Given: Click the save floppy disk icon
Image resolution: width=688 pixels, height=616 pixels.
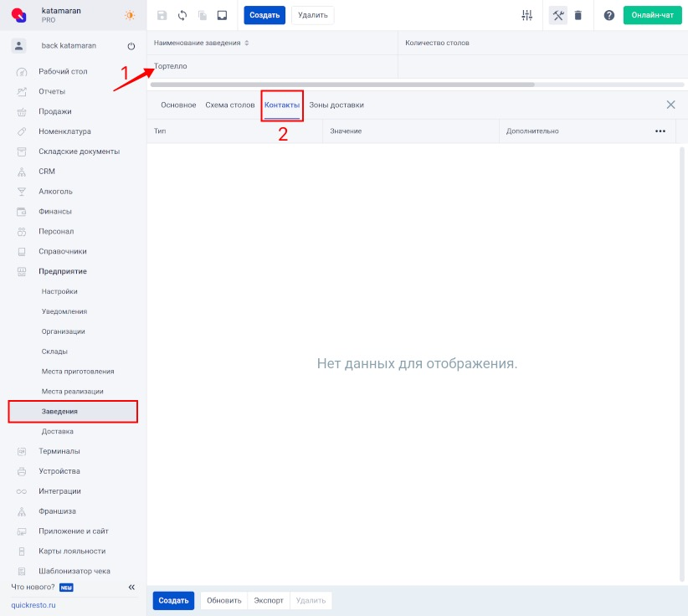Looking at the screenshot, I should pyautogui.click(x=162, y=15).
